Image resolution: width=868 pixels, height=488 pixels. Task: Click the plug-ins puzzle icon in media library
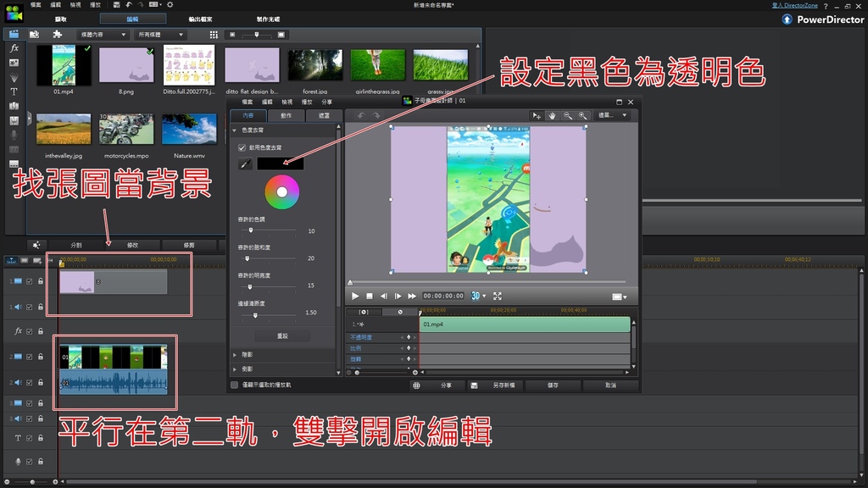pyautogui.click(x=57, y=35)
